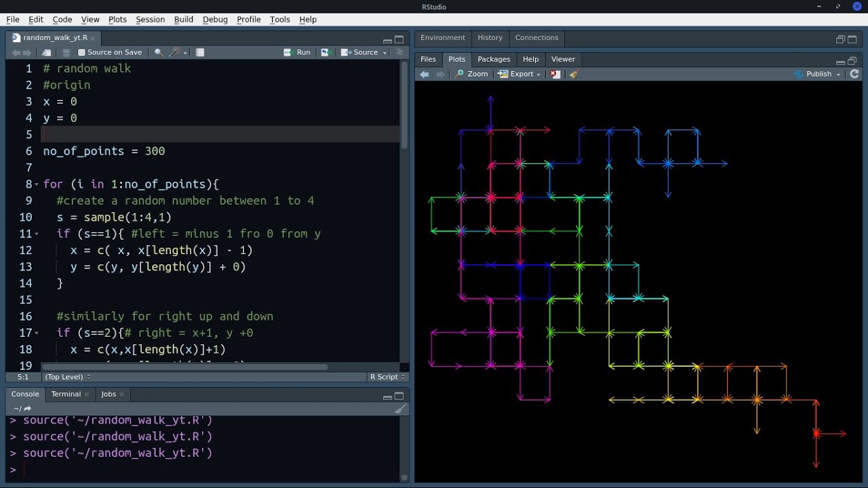Screen dimensions: 868x488
Task: Close the Terminal tab
Action: point(88,394)
